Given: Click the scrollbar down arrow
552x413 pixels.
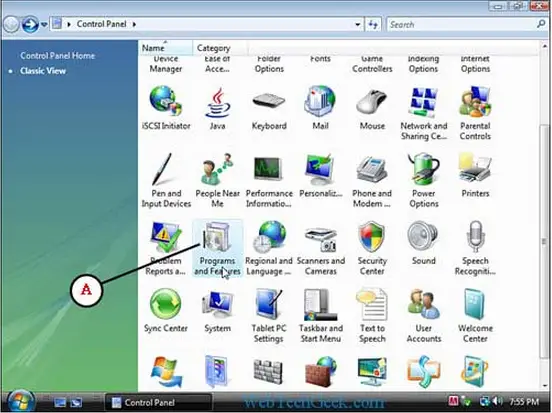Looking at the screenshot, I should coord(544,386).
